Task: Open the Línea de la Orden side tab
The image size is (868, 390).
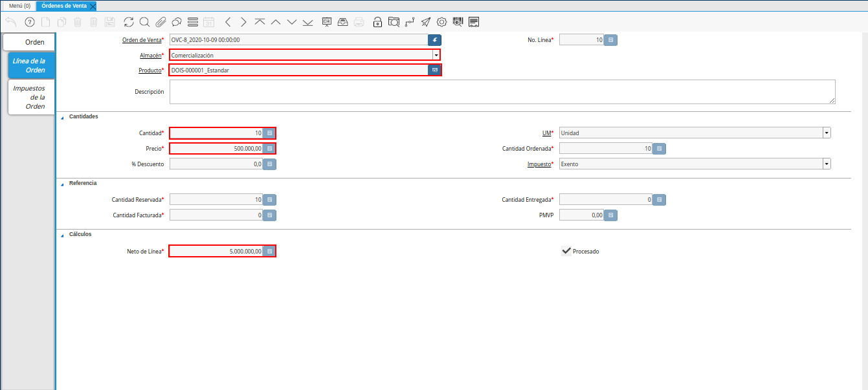Action: (x=32, y=65)
